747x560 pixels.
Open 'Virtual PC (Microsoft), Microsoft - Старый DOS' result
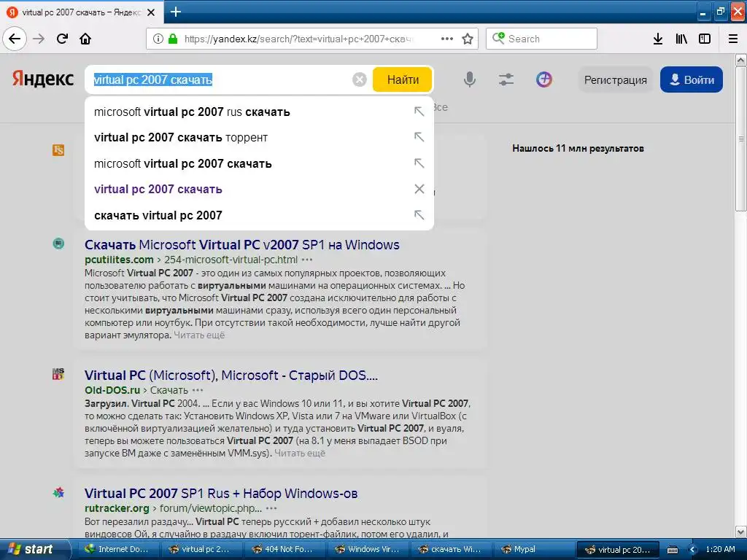click(231, 376)
